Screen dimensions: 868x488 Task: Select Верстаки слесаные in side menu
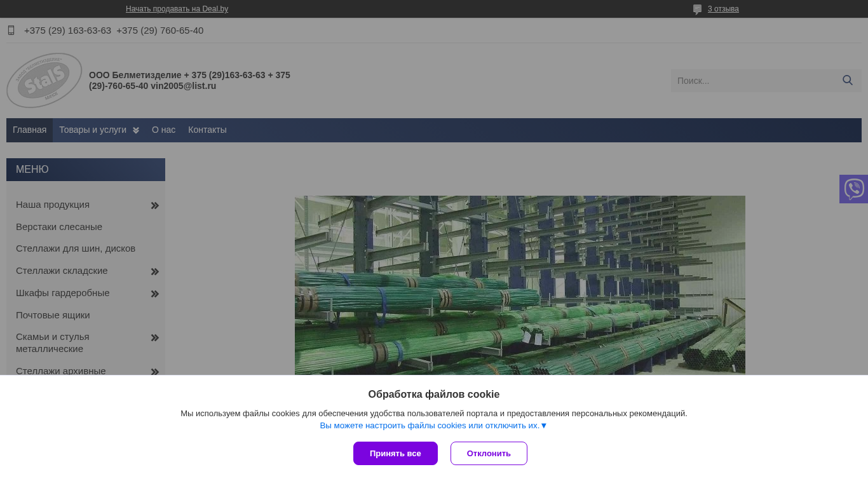(x=59, y=227)
